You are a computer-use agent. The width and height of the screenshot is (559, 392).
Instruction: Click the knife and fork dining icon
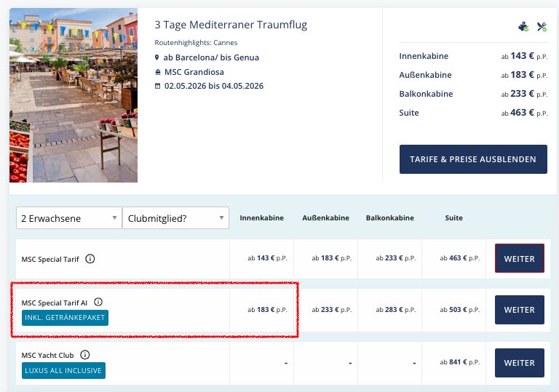tap(542, 27)
